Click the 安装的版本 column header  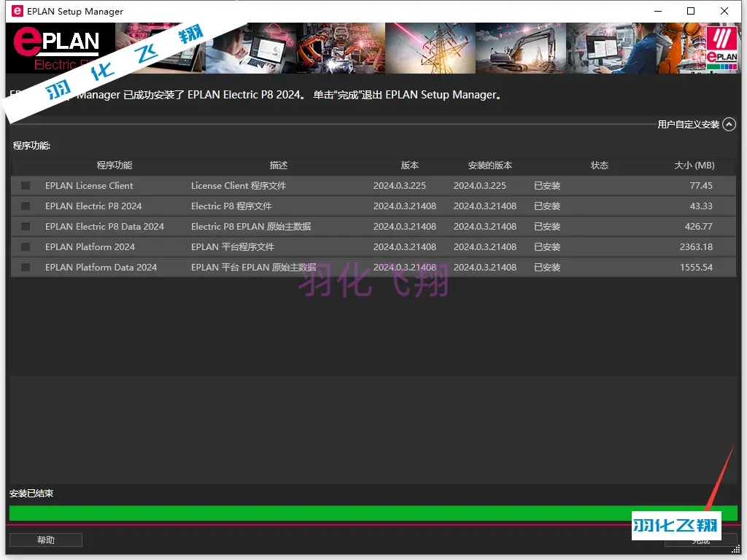[x=489, y=166]
